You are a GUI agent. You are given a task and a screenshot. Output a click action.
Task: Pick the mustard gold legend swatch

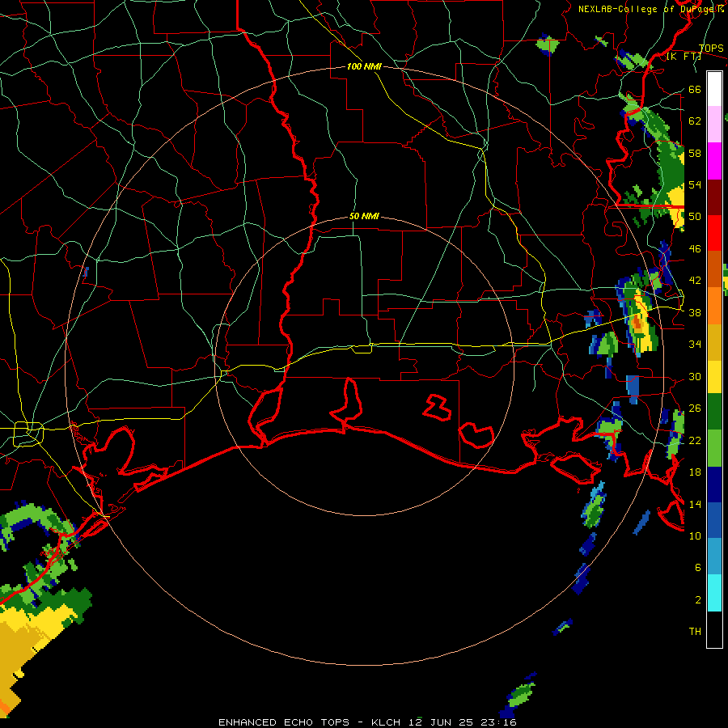[x=714, y=342]
